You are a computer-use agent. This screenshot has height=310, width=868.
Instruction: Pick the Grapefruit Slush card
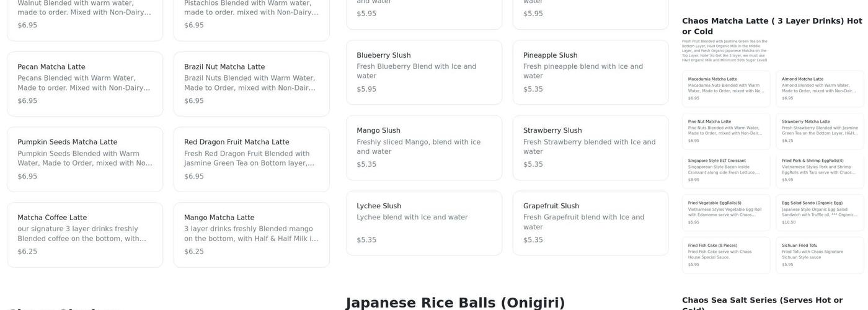590,223
